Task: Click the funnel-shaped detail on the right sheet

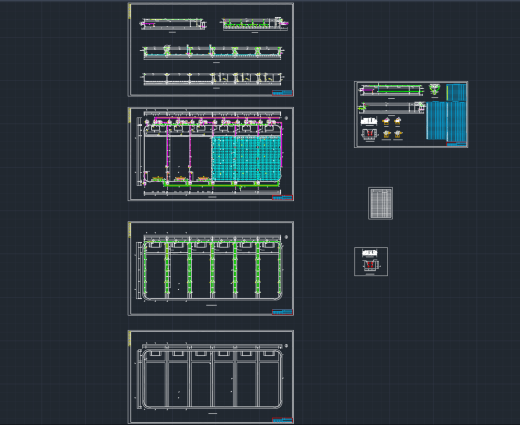Action: [x=434, y=89]
